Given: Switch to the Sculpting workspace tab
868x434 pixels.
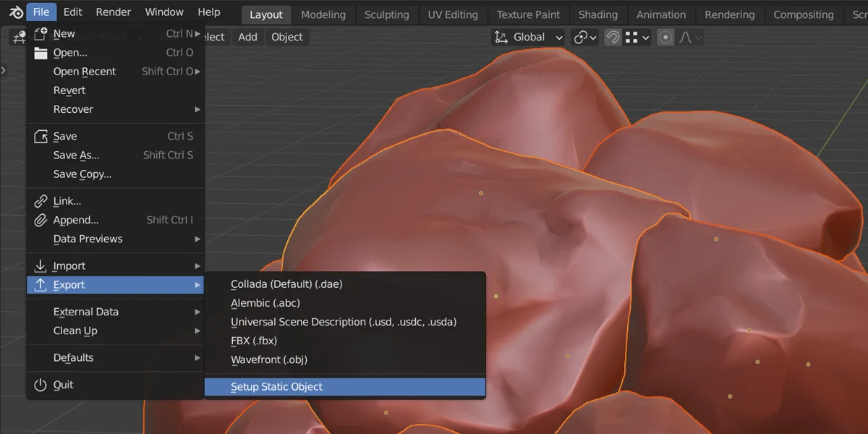Looking at the screenshot, I should [x=387, y=14].
